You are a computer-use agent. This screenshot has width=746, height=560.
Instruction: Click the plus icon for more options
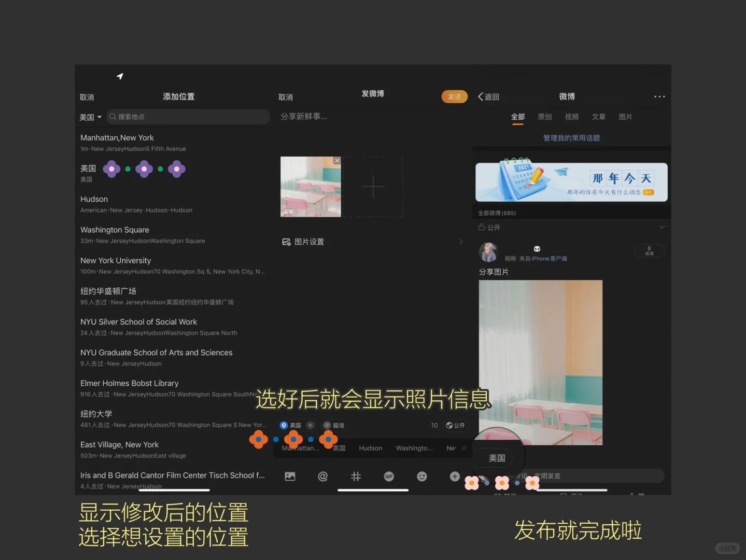pyautogui.click(x=455, y=476)
